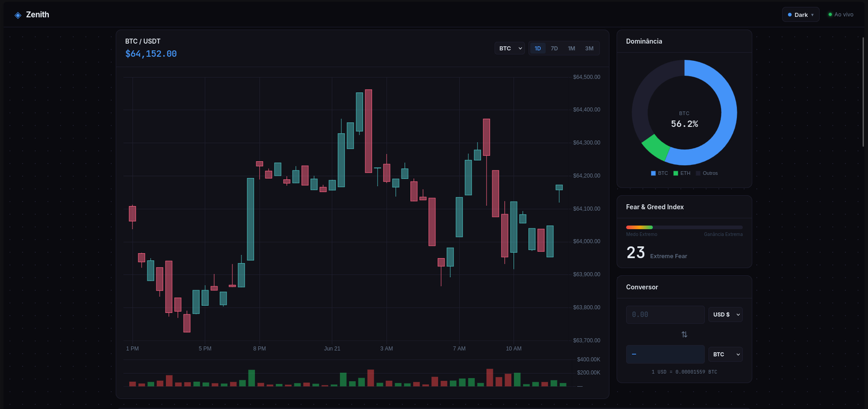868x409 pixels.
Task: Click the 23 fear index value
Action: pyautogui.click(x=636, y=253)
